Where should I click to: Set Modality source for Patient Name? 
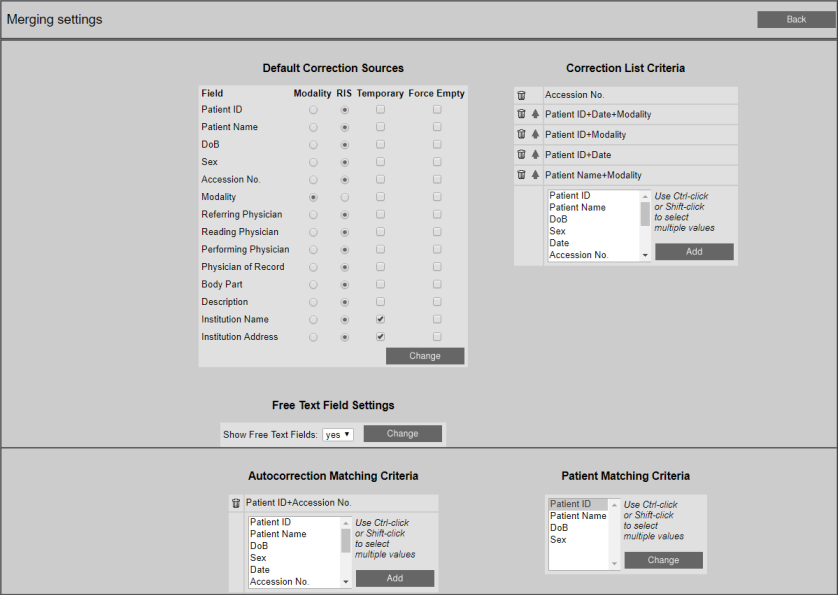[x=313, y=127]
